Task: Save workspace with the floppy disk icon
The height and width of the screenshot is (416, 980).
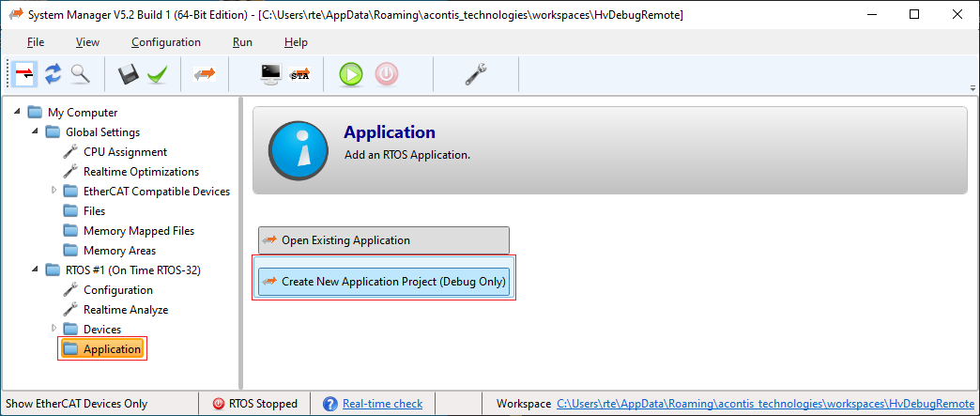Action: [x=128, y=74]
